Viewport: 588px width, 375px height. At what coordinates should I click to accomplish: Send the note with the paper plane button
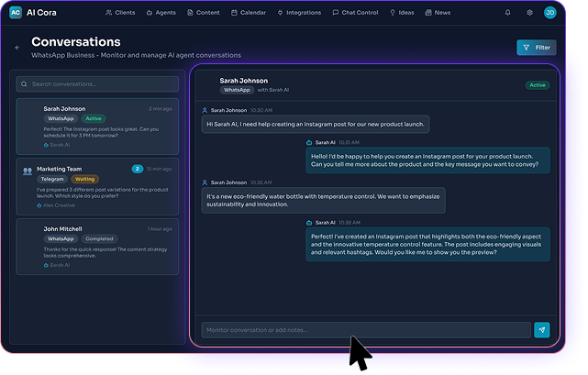coord(542,330)
